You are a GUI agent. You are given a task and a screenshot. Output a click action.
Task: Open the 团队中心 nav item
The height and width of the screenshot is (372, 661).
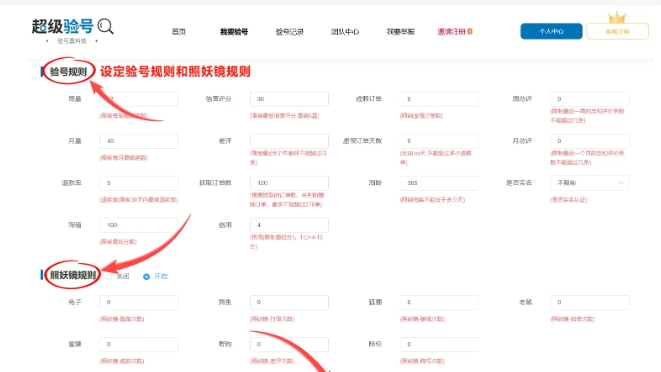pos(345,32)
